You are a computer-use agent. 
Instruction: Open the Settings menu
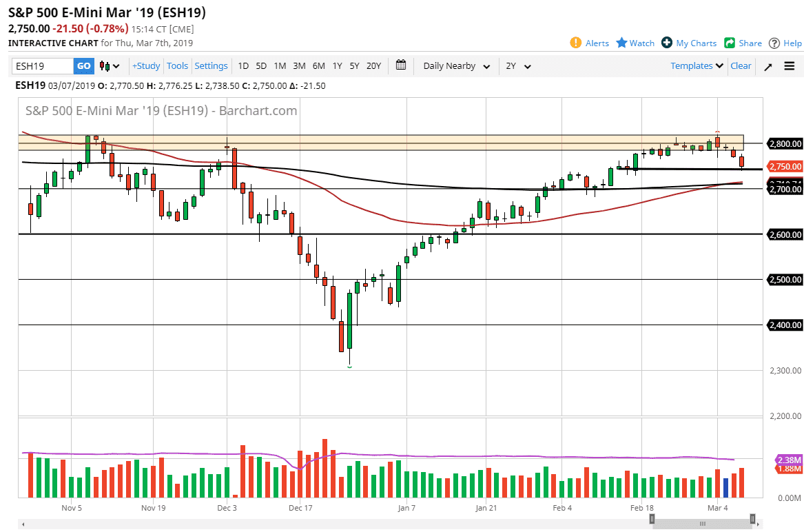coord(211,65)
